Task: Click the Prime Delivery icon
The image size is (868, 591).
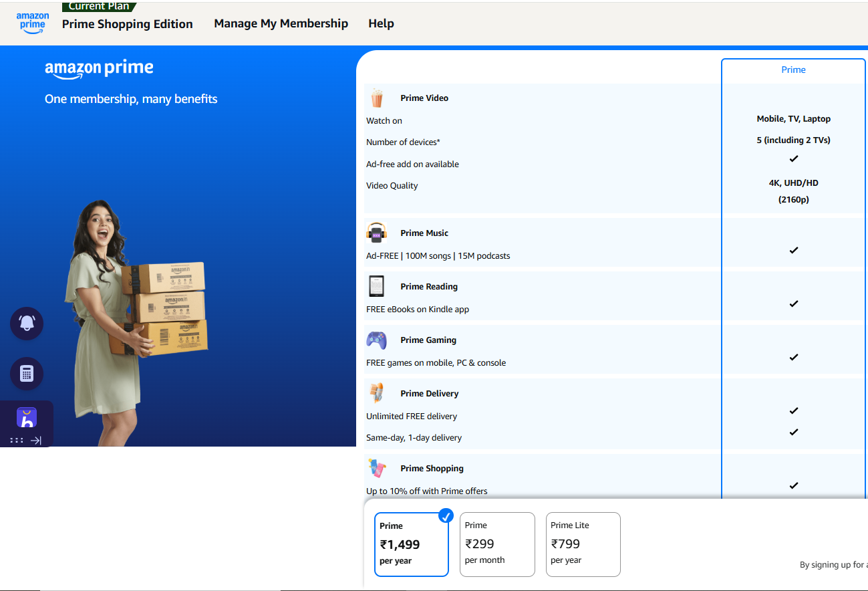Action: (377, 393)
